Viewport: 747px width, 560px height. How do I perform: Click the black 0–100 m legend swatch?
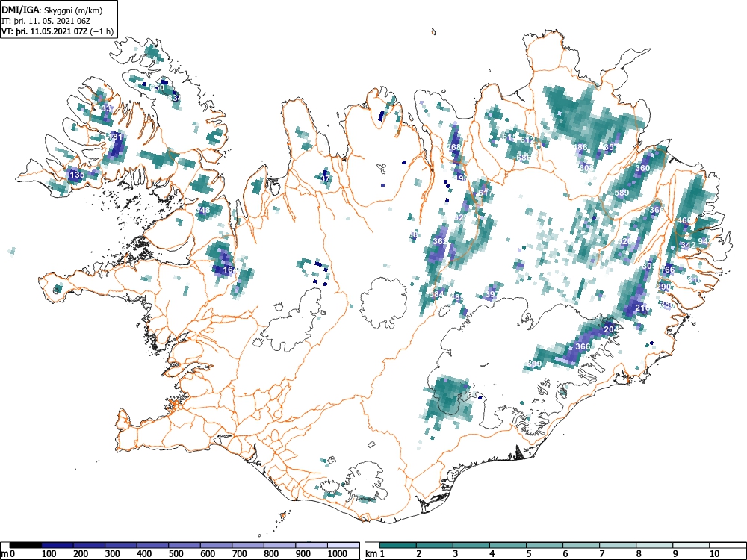25,545
